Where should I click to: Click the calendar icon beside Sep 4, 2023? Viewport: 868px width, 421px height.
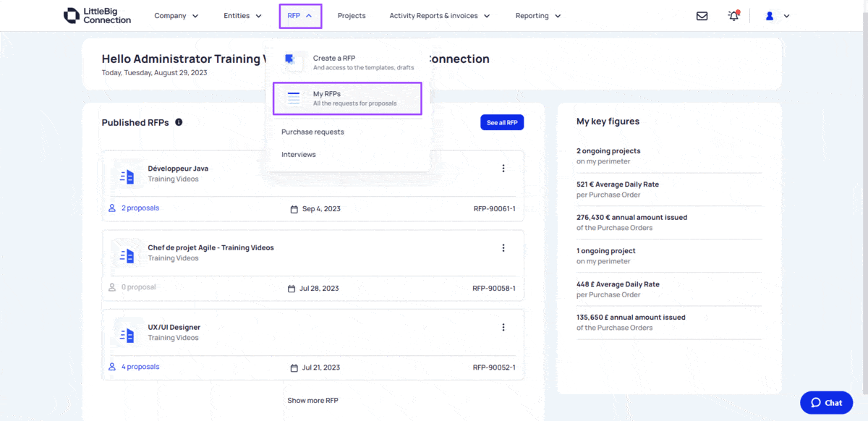[294, 209]
